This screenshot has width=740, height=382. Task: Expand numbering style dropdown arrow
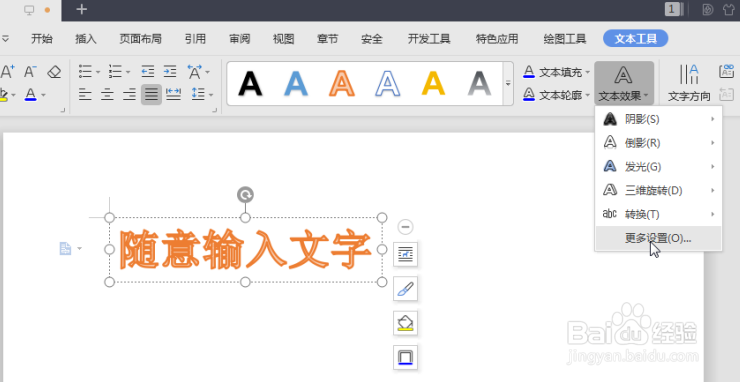coord(128,72)
